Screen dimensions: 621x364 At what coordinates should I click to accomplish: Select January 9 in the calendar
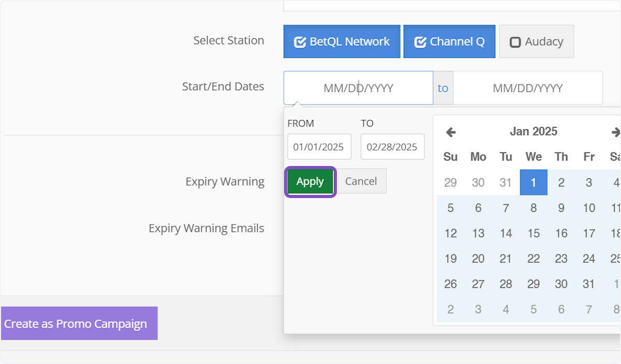tap(561, 208)
